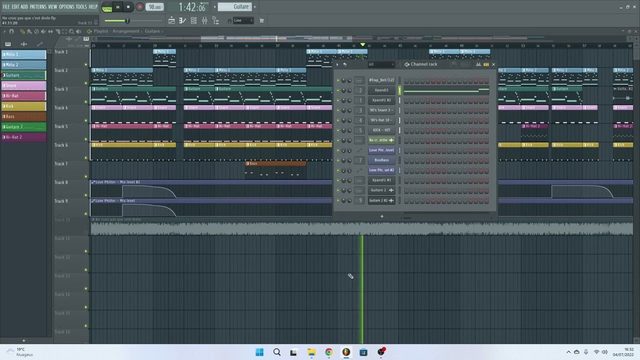Select the playlist Draw pencil tool
Screen dimensions: 640x360
click(22, 31)
